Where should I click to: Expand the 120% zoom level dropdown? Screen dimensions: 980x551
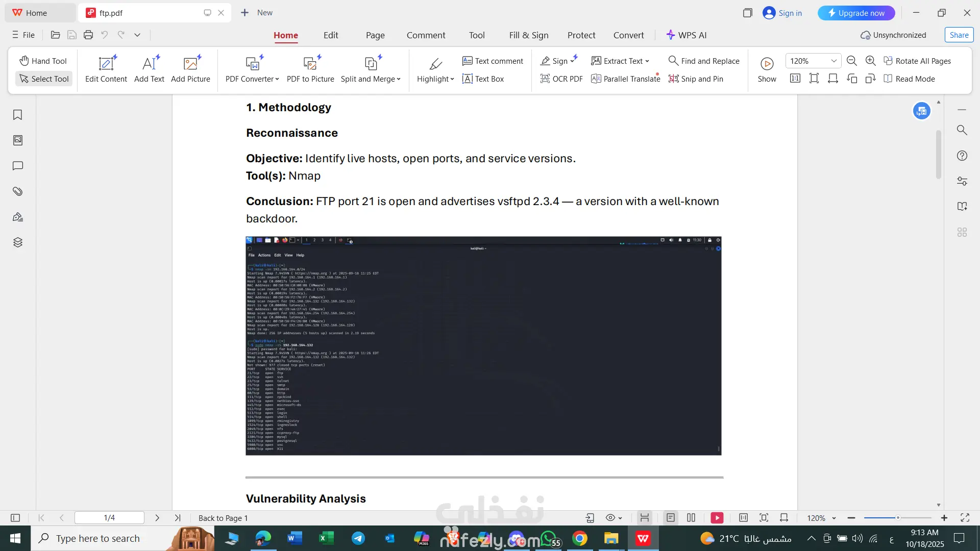834,61
